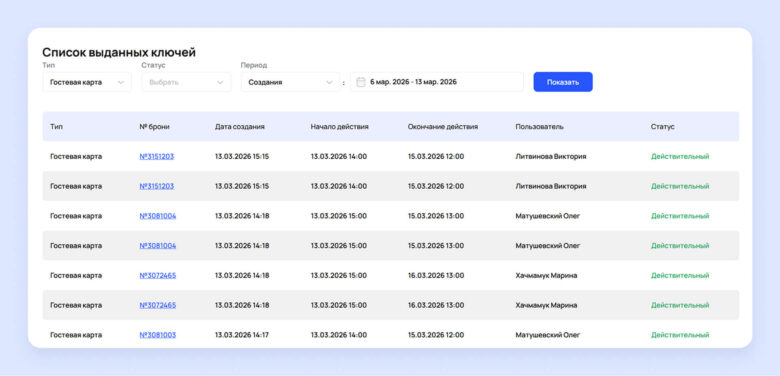The width and height of the screenshot is (780, 376).
Task: Open the second №3151203 link in the shaded row
Action: pos(157,186)
